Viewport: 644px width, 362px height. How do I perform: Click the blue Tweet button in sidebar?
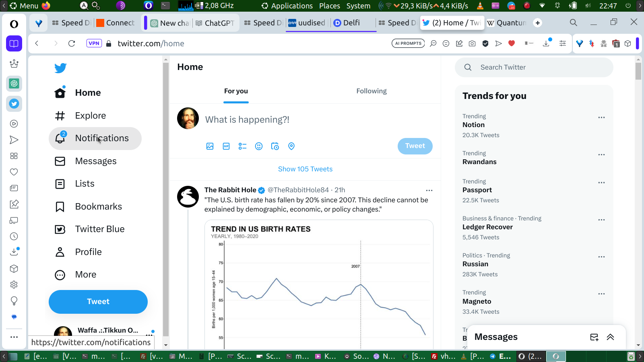point(98,302)
